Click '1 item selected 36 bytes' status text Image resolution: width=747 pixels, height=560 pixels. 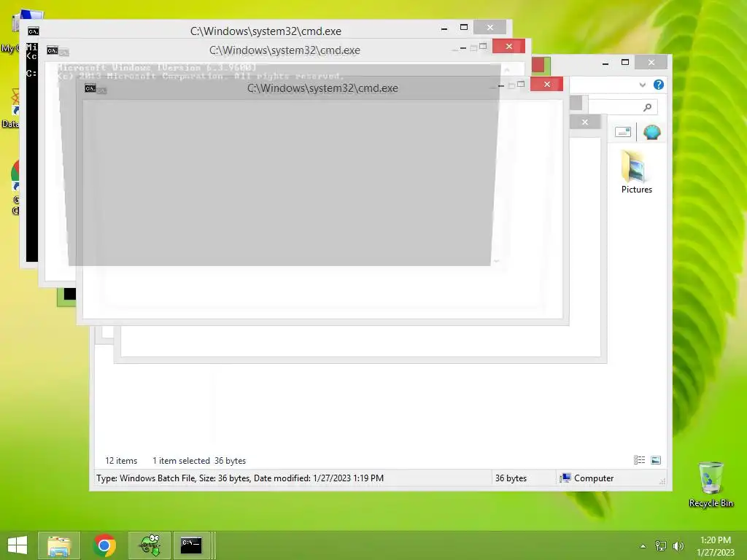click(x=199, y=461)
